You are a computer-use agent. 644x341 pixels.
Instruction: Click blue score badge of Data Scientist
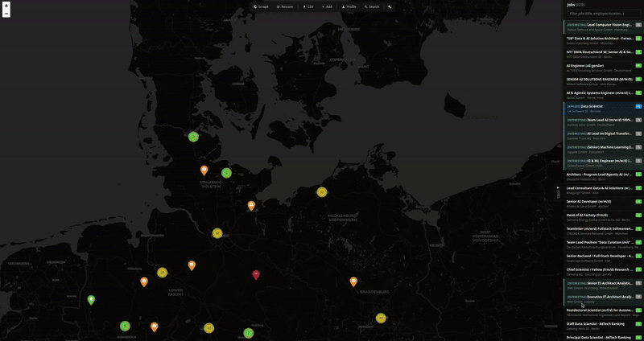pyautogui.click(x=638, y=106)
